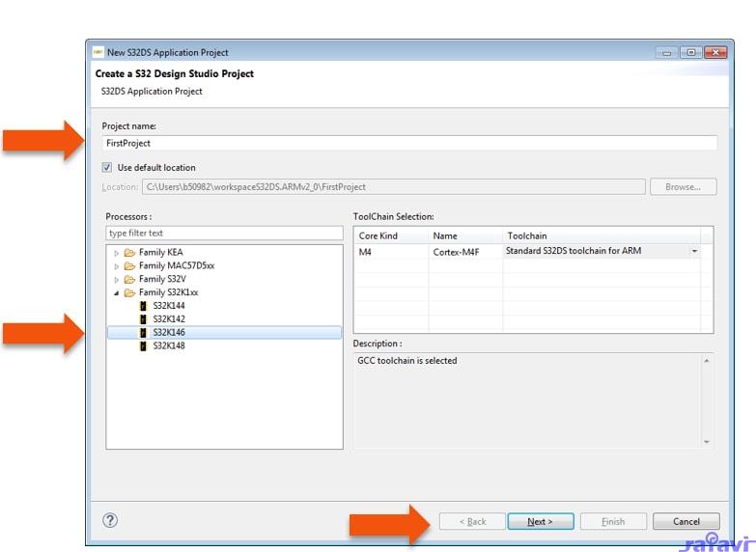The width and height of the screenshot is (756, 552).
Task: Uncheck the Use default location checkbox
Action: pyautogui.click(x=107, y=168)
